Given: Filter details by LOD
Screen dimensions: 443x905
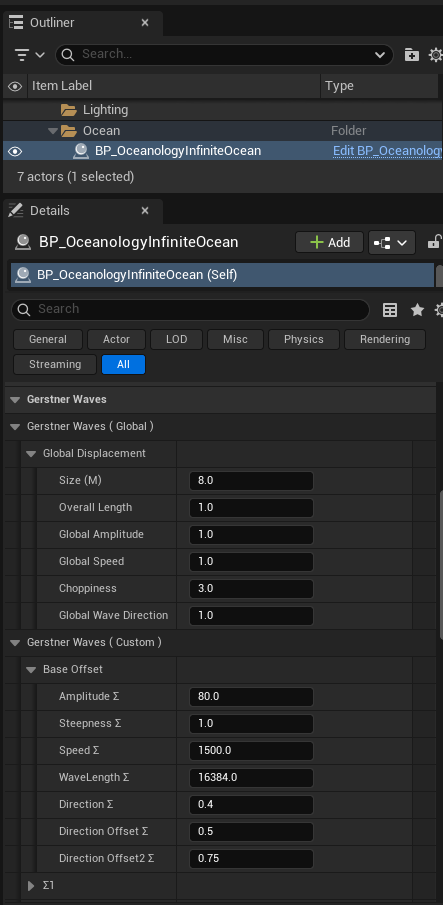Looking at the screenshot, I should click(x=177, y=339).
